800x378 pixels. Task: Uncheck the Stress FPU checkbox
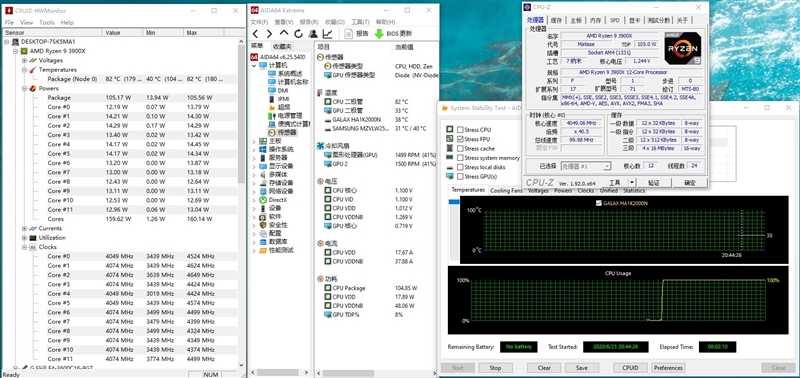click(460, 139)
